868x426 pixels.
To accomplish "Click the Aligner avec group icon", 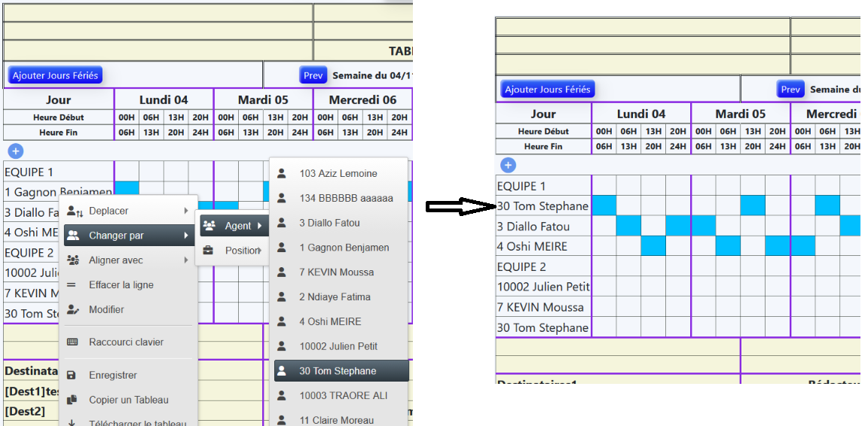I will point(72,260).
